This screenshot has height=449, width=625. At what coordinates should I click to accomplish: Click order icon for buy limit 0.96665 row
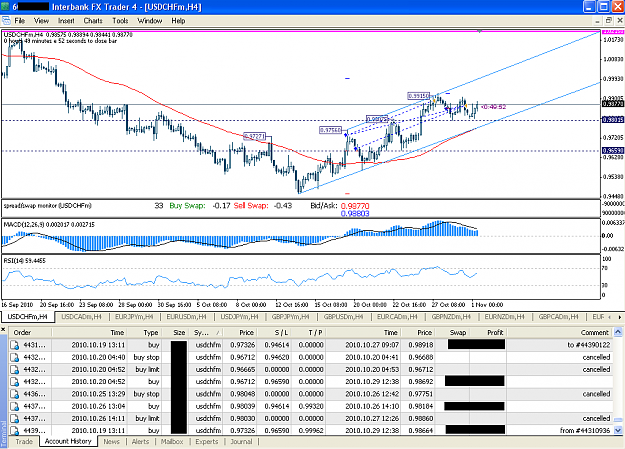[x=15, y=370]
